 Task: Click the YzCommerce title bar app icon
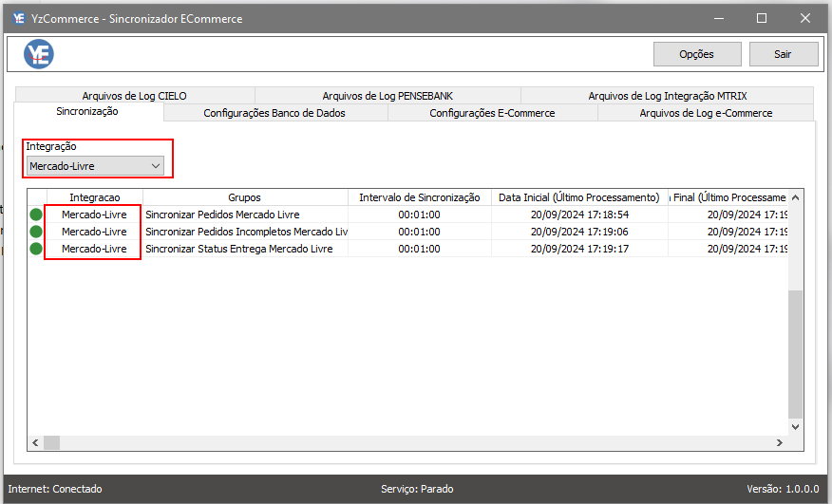click(x=19, y=19)
